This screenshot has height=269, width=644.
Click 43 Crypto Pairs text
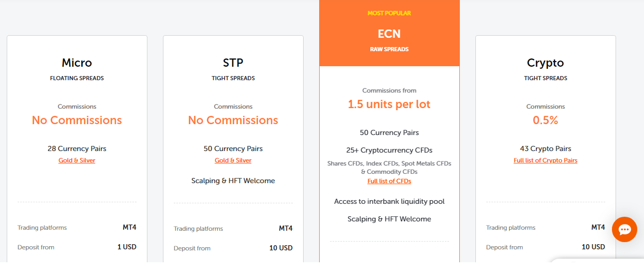[x=545, y=148]
